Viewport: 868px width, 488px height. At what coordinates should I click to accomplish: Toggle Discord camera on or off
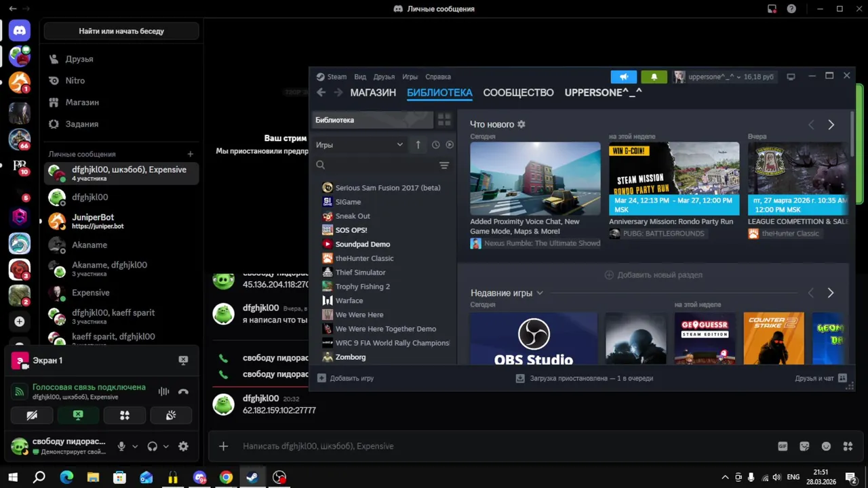tap(32, 415)
